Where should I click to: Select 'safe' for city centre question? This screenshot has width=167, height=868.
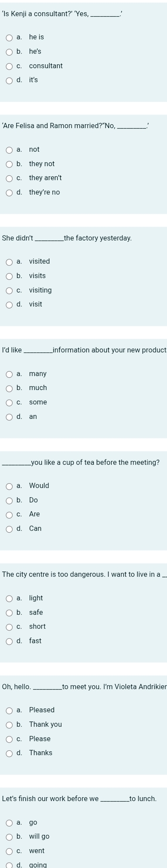tap(10, 612)
